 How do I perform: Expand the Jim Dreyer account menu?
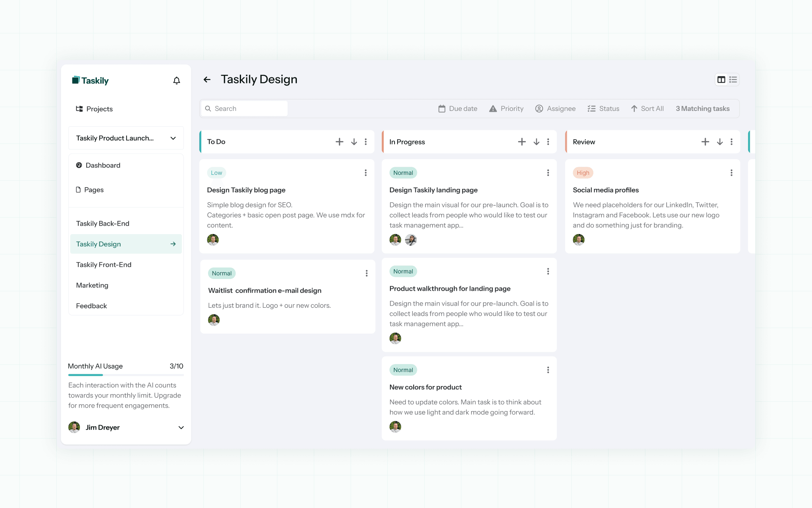(x=181, y=428)
